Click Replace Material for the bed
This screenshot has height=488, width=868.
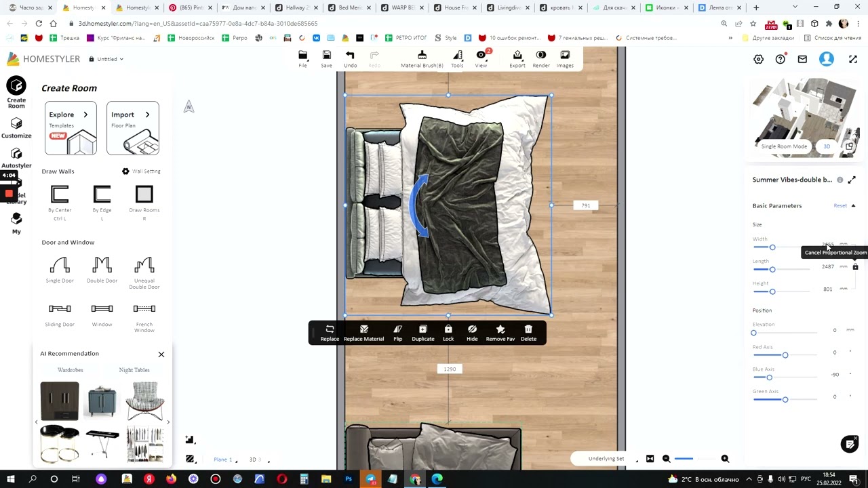point(363,333)
